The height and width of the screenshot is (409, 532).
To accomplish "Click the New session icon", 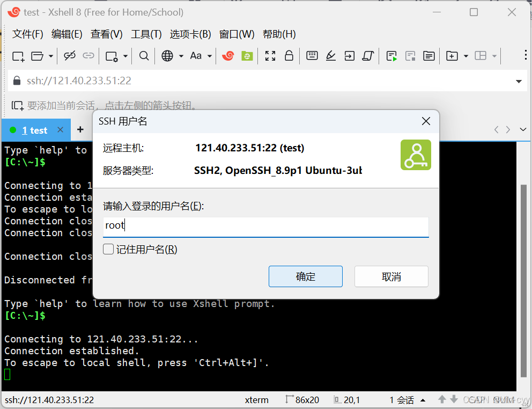I will click(18, 56).
